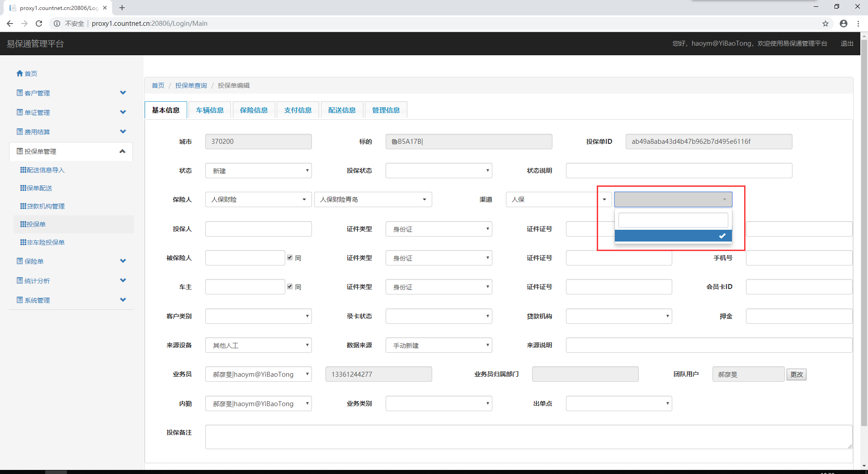Image resolution: width=868 pixels, height=474 pixels.
Task: Click the 更改 button next to 团队用户
Action: (796, 374)
